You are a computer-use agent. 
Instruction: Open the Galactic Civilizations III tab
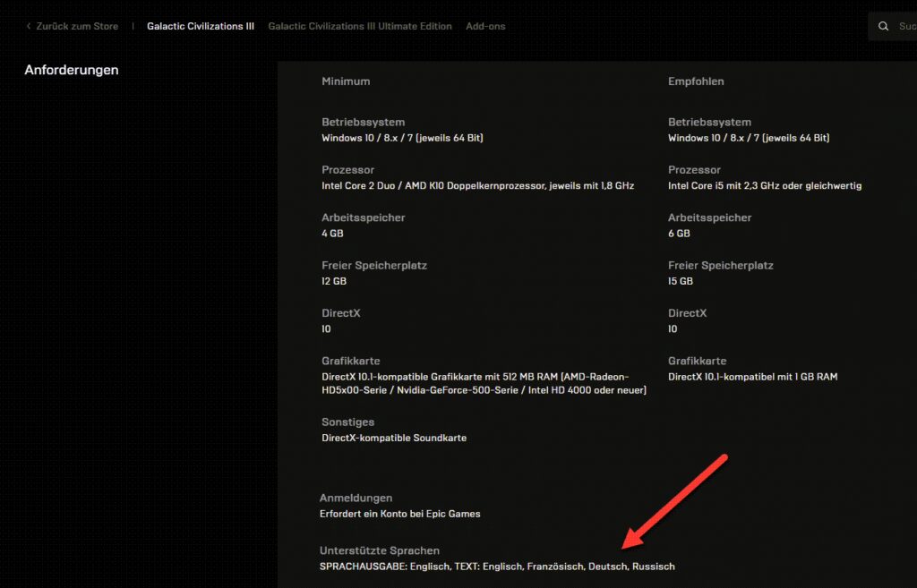201,26
